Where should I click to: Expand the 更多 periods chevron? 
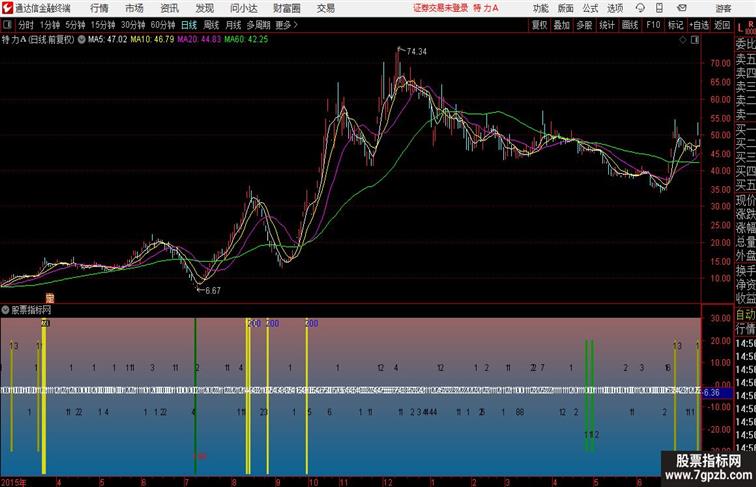click(x=296, y=25)
